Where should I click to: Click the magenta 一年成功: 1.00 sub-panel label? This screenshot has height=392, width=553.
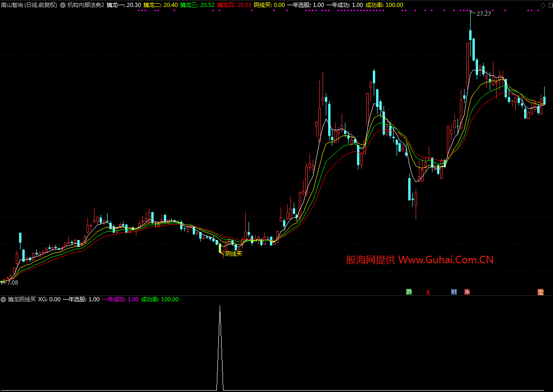(x=120, y=299)
